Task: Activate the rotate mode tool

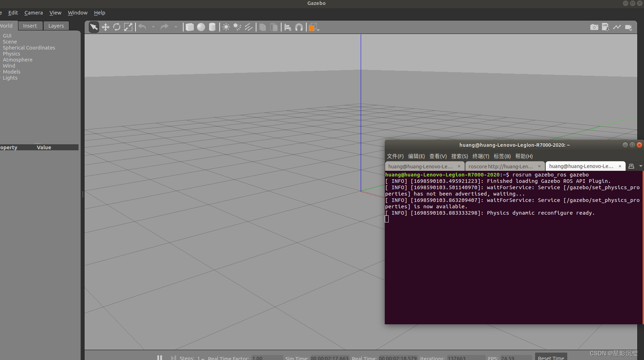Action: pyautogui.click(x=117, y=27)
